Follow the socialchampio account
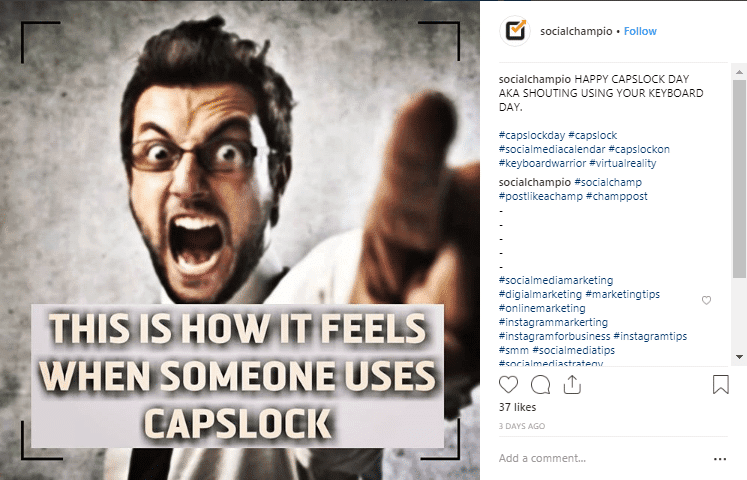Image resolution: width=747 pixels, height=480 pixels. tap(640, 31)
